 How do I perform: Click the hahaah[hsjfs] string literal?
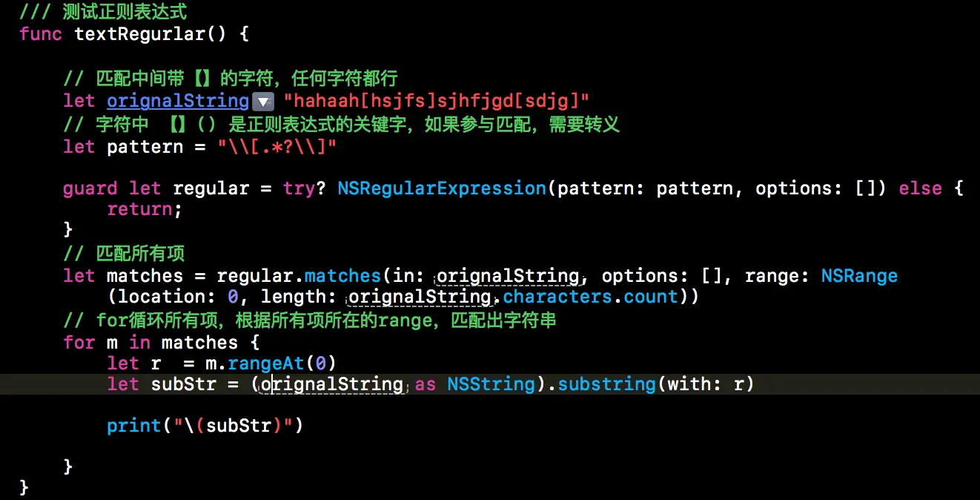point(436,101)
